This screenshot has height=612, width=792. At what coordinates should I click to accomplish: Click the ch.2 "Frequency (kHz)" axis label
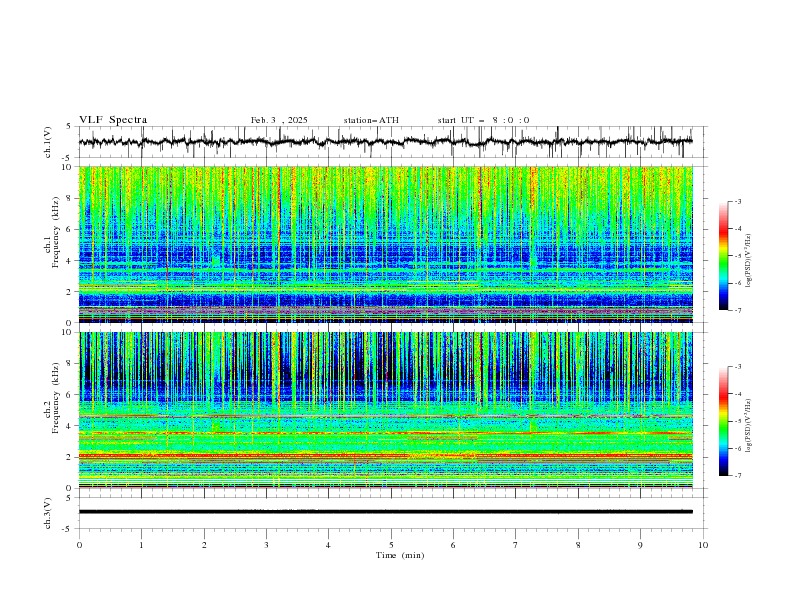pyautogui.click(x=56, y=398)
